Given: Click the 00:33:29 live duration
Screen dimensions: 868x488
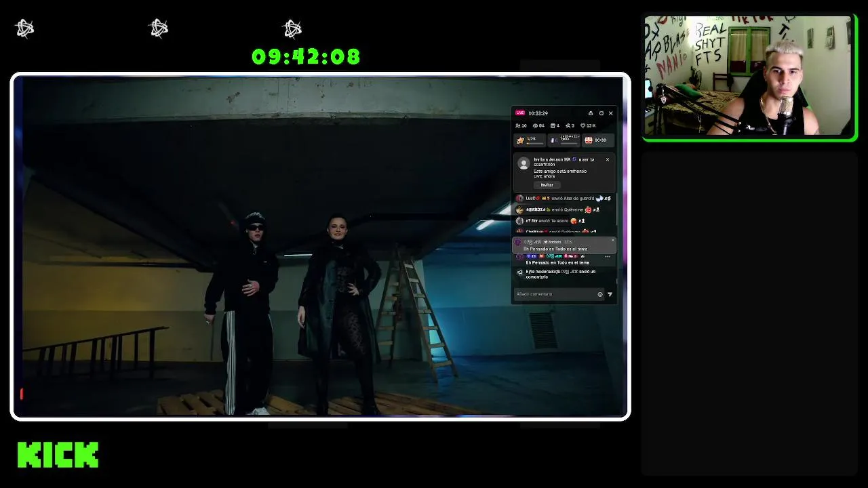Looking at the screenshot, I should 538,113.
